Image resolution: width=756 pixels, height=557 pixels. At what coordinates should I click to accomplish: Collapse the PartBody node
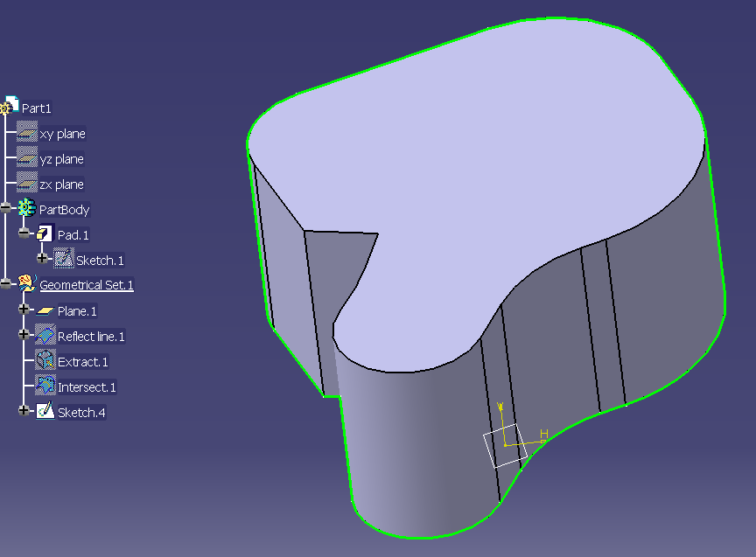[x=6, y=207]
